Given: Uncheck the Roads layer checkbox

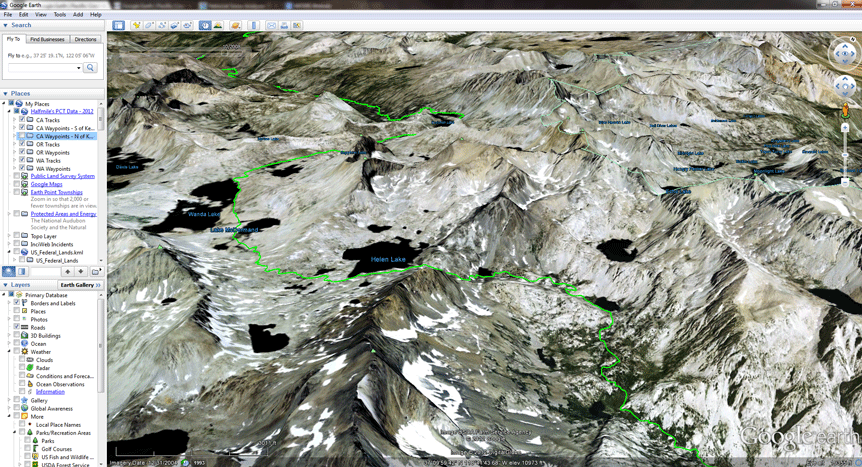Looking at the screenshot, I should tap(16, 327).
